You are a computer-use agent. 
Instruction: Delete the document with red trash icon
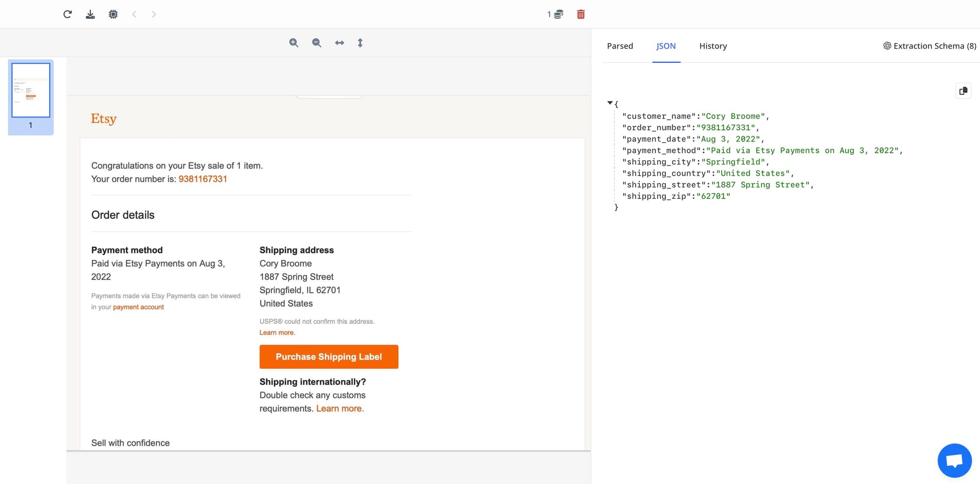pyautogui.click(x=581, y=14)
